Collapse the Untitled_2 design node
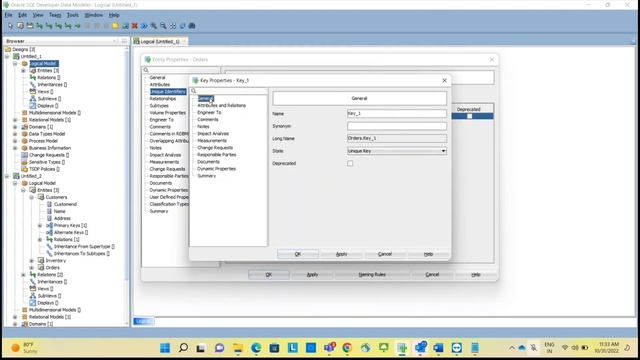 point(7,176)
